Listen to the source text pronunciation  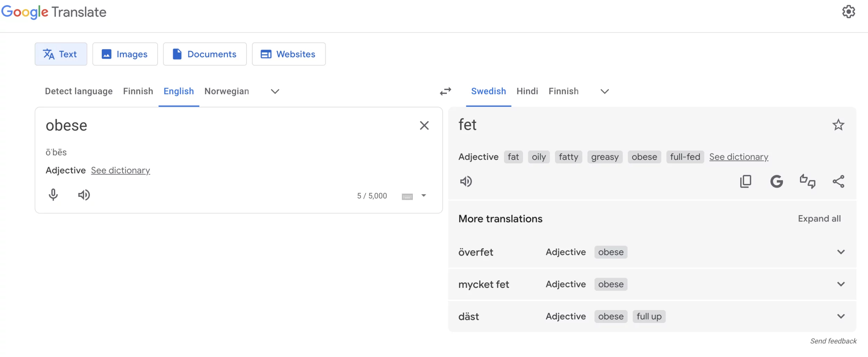pos(84,195)
